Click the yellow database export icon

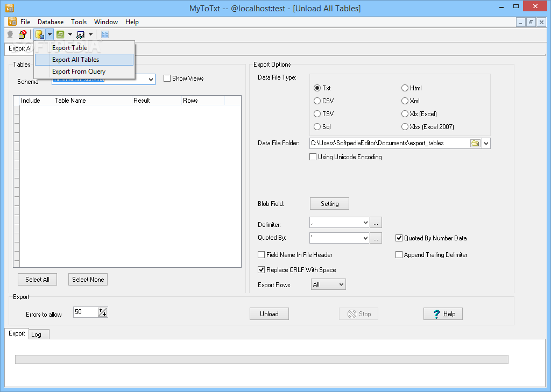[x=40, y=34]
